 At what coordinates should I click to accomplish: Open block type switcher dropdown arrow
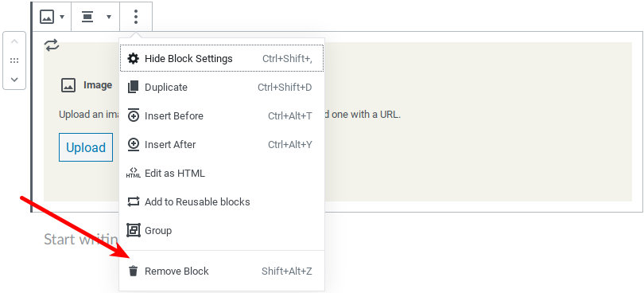[x=62, y=17]
